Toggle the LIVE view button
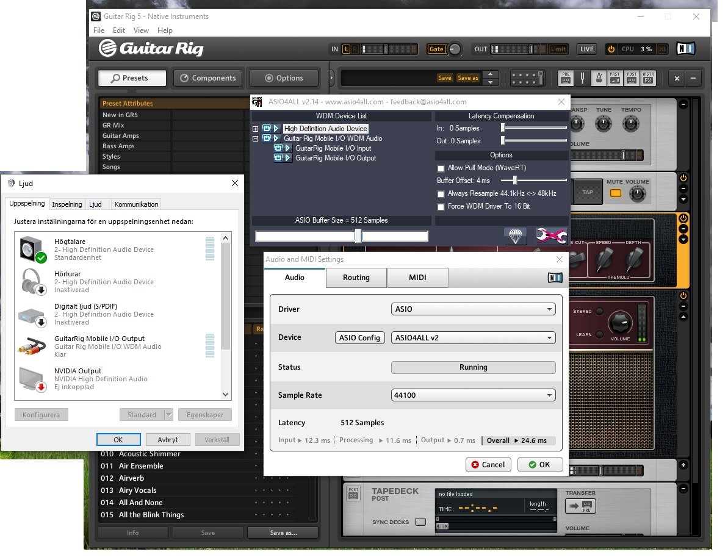The image size is (728, 560). pos(587,49)
